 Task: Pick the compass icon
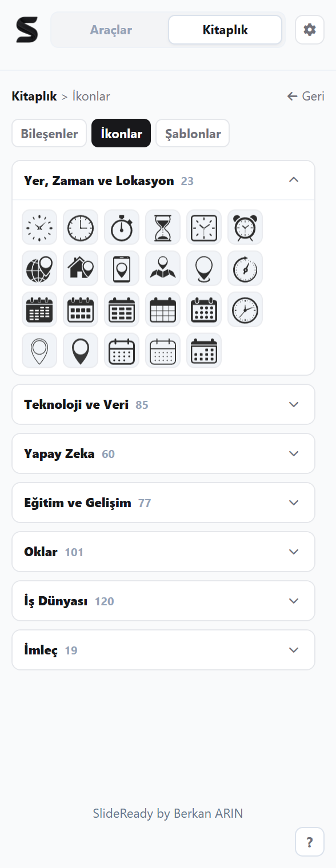tap(245, 268)
